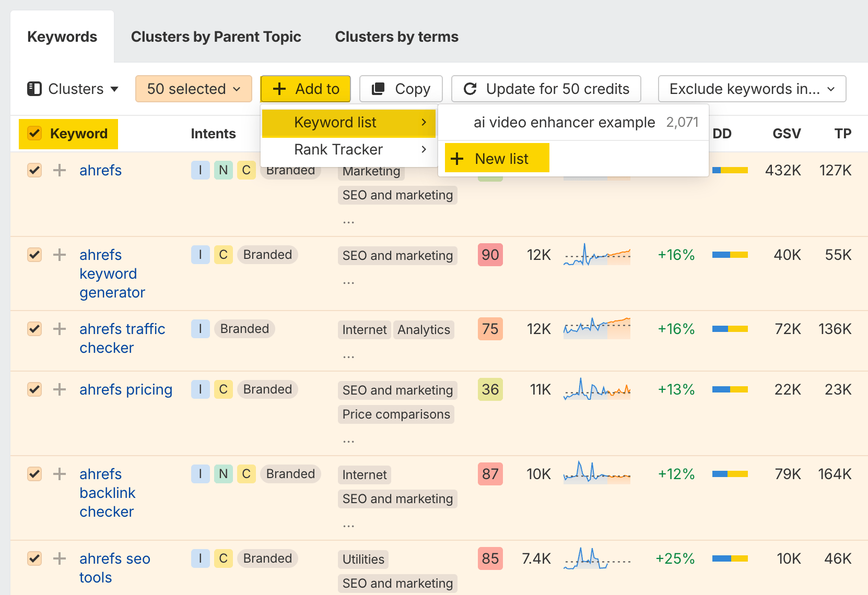Click the plus icon in Add to button
Viewport: 868px width, 595px height.
tap(279, 89)
